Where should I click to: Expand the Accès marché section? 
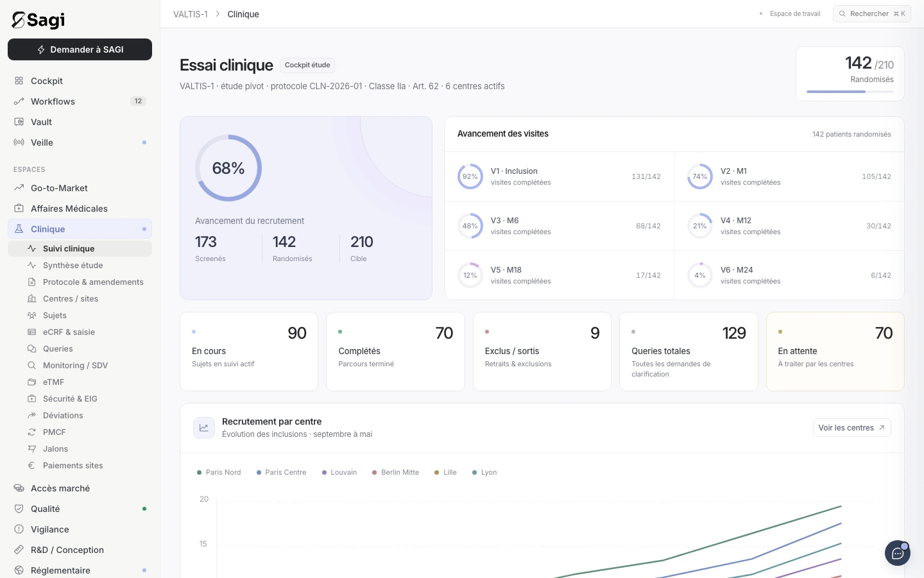click(x=80, y=488)
